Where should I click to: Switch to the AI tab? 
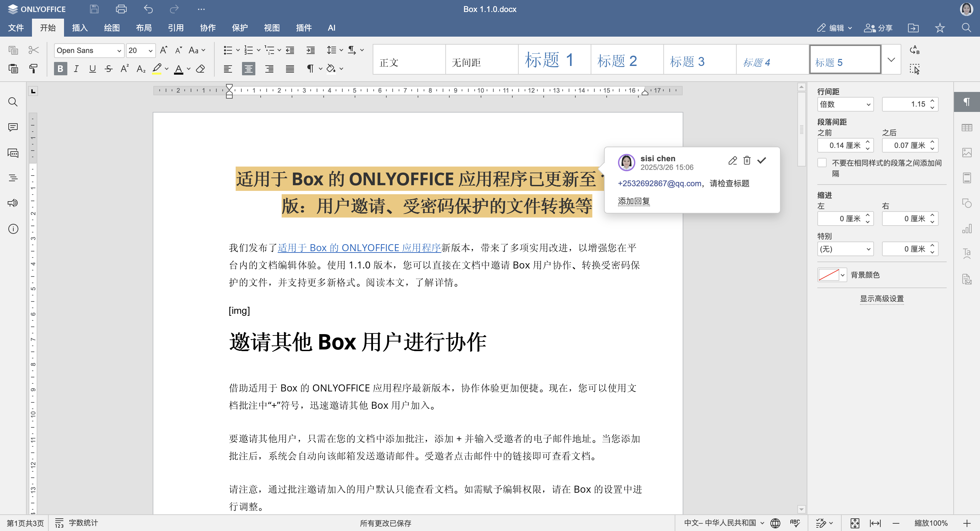[331, 28]
